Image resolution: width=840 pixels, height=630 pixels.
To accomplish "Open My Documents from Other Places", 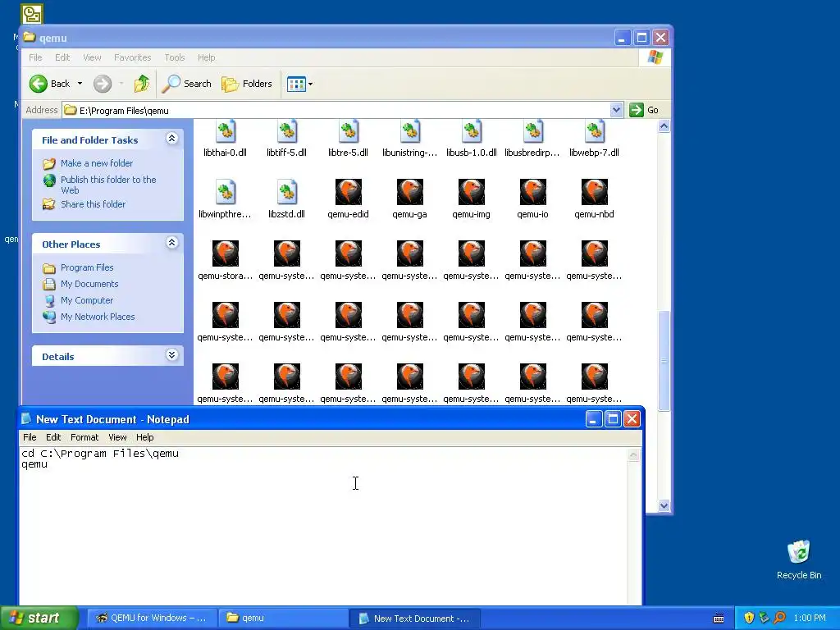I will [x=89, y=284].
